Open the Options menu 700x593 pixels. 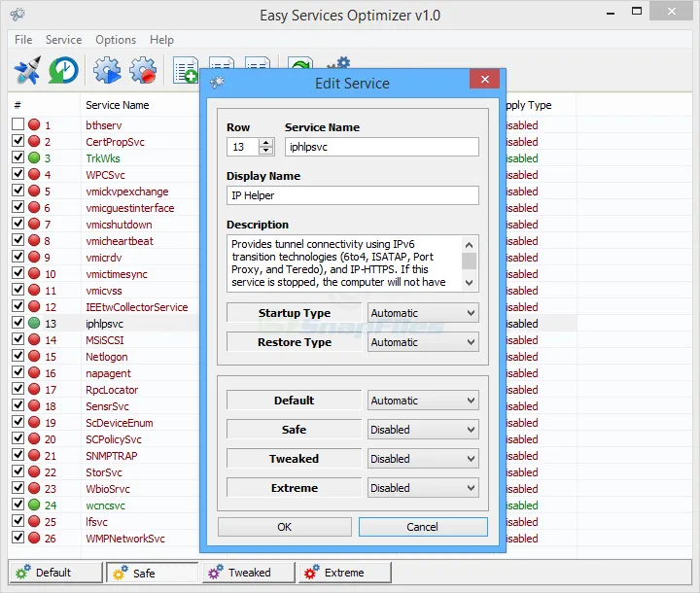click(x=116, y=40)
